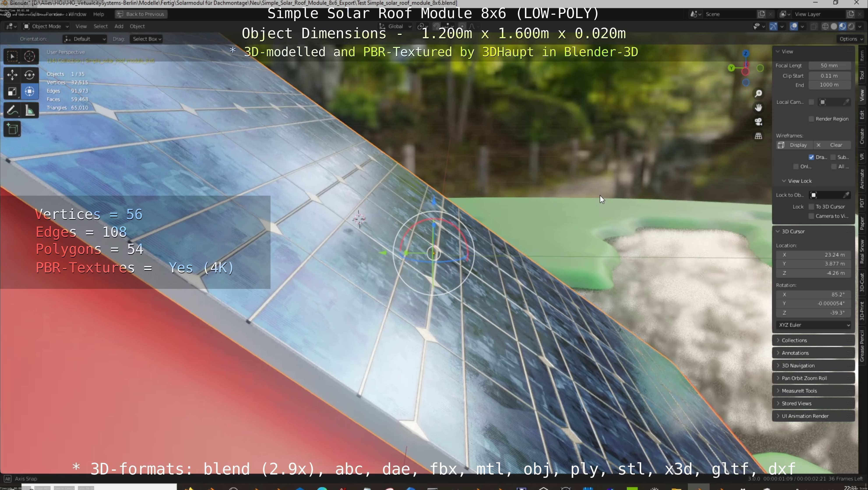Select the Transform tool
Screen dimensions: 868x490
coord(30,92)
